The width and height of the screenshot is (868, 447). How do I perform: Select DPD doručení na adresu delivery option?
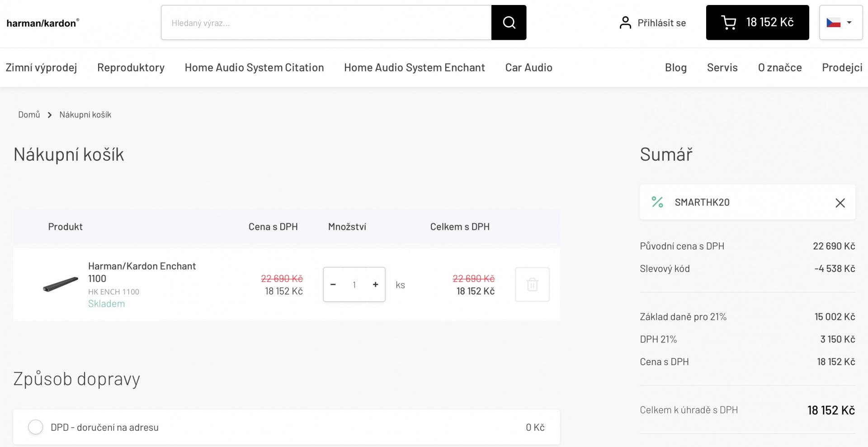click(x=36, y=427)
